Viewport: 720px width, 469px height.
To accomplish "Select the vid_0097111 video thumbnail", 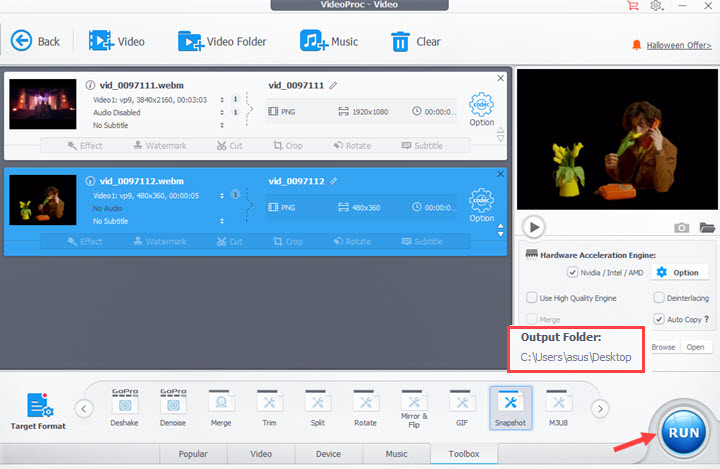I will [43, 104].
